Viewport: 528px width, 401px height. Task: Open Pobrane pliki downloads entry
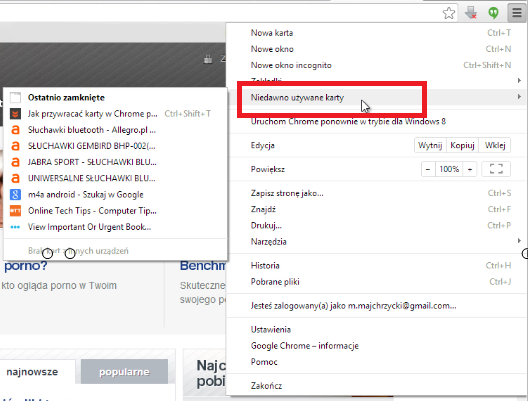pyautogui.click(x=375, y=281)
